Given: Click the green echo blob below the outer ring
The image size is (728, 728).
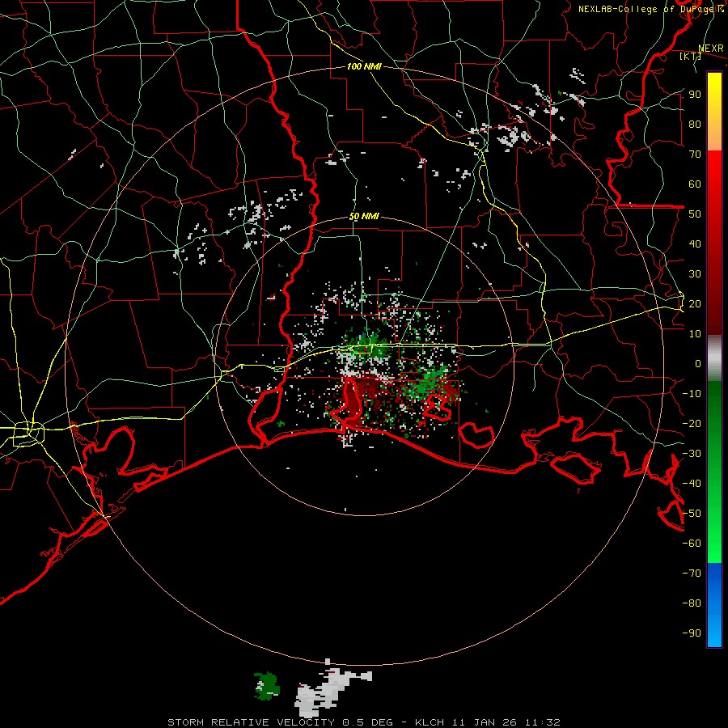Looking at the screenshot, I should point(266,686).
